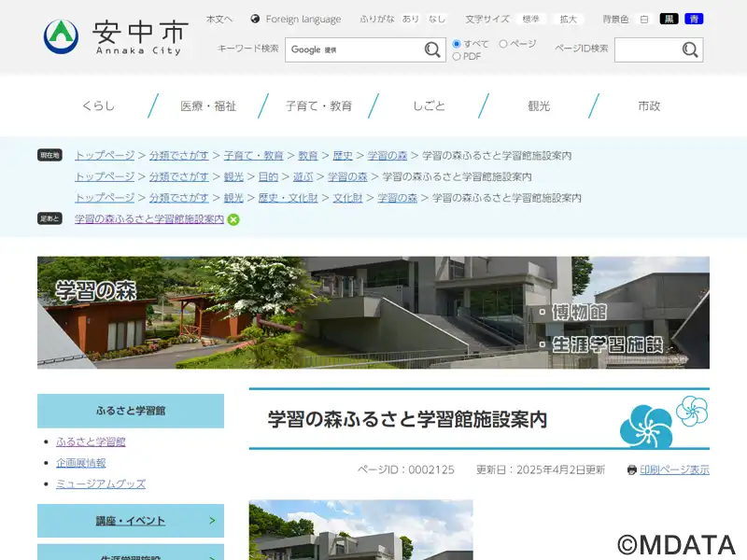Click the 更新日 2025年4月2日更新 text
This screenshot has width=747, height=560.
pos(541,470)
